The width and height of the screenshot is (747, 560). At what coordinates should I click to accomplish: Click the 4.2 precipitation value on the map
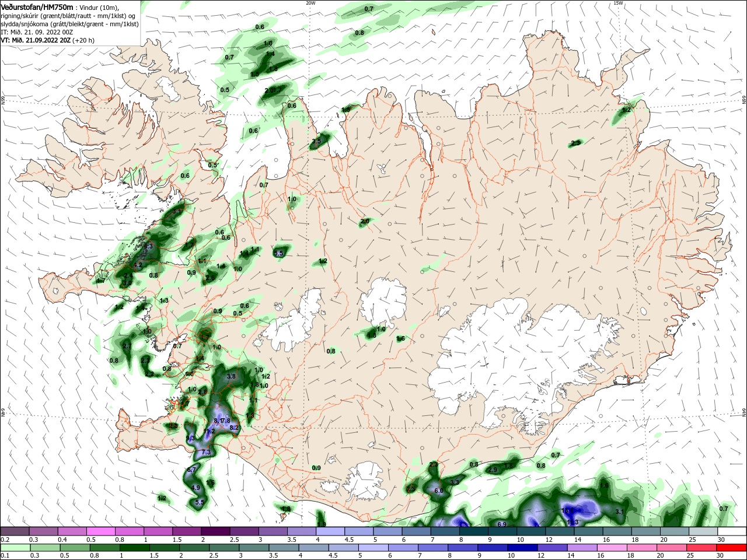click(138, 265)
